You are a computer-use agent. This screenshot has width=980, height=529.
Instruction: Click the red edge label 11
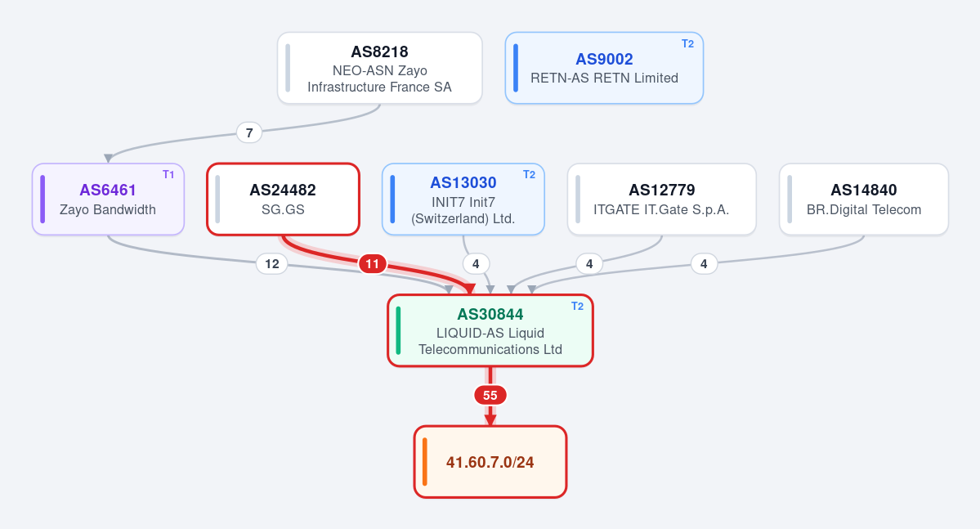[373, 264]
